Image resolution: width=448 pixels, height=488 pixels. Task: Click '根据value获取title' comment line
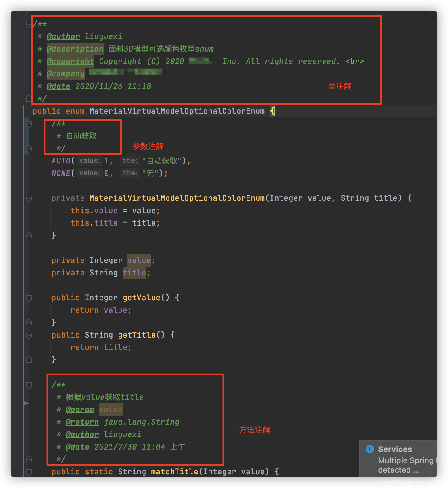point(105,397)
